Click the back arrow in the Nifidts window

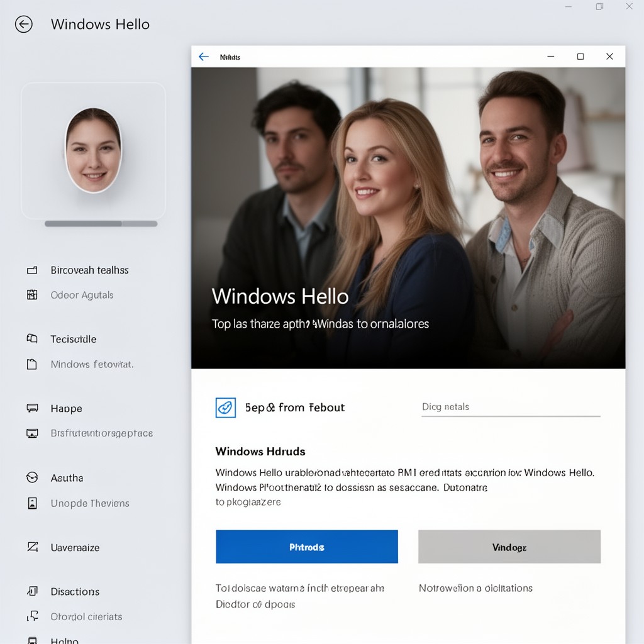(204, 57)
